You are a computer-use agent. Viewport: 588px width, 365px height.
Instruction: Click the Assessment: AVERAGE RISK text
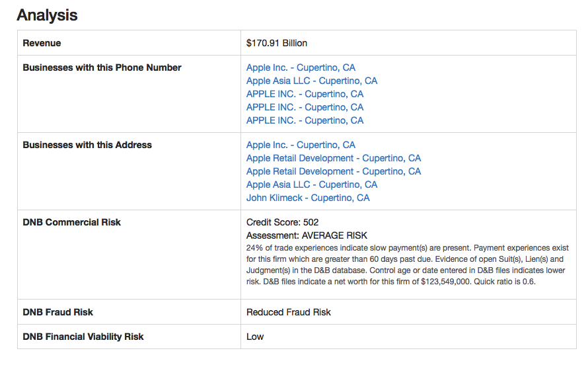click(307, 235)
